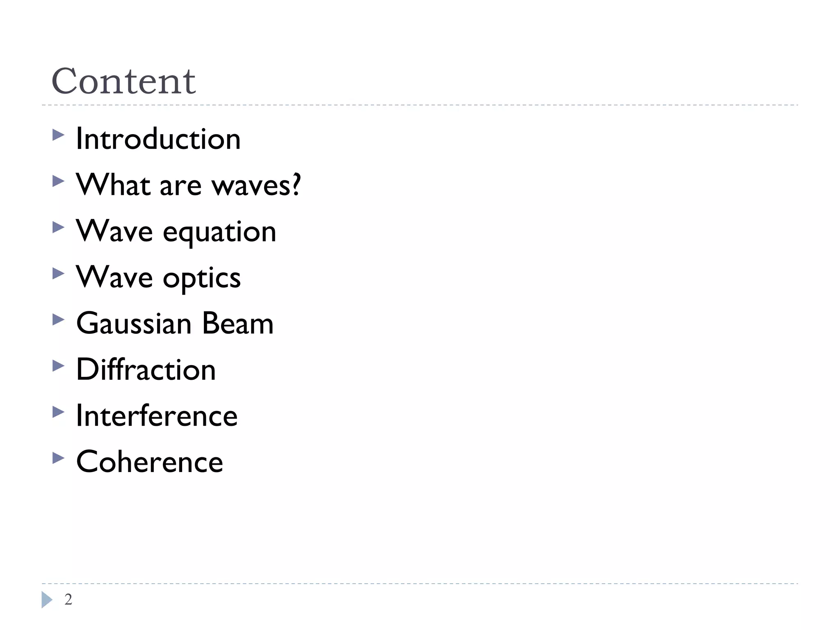The height and width of the screenshot is (630, 840).
Task: Click the bullet arrow beside Diffraction
Action: [58, 365]
